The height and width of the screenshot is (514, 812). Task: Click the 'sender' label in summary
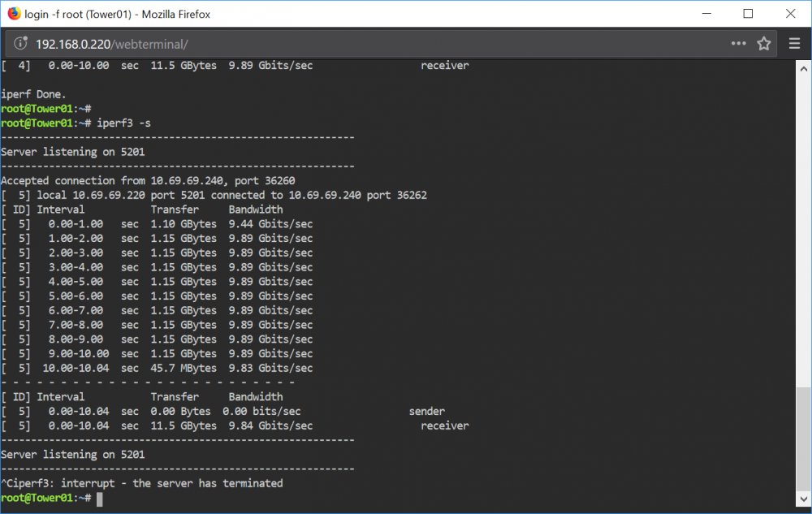tap(427, 412)
